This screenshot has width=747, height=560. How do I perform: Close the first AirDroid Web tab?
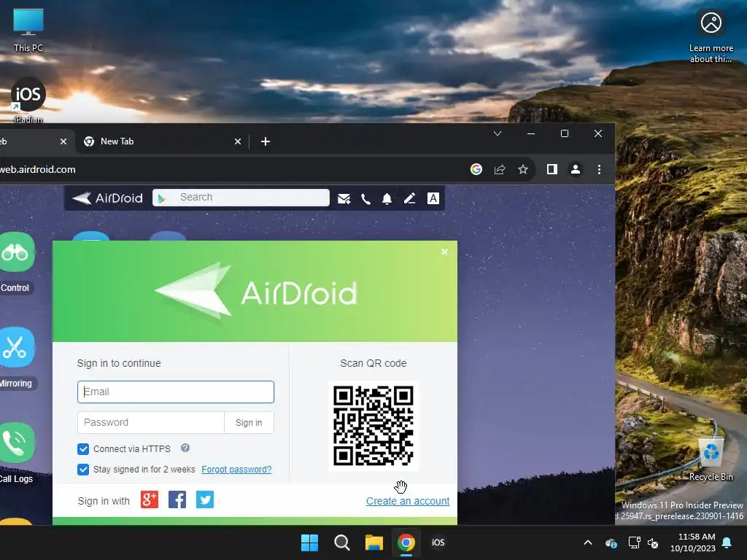pos(63,141)
